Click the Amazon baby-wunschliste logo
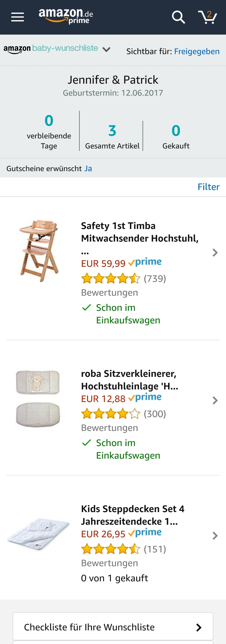This screenshot has width=226, height=644. pos(51,48)
